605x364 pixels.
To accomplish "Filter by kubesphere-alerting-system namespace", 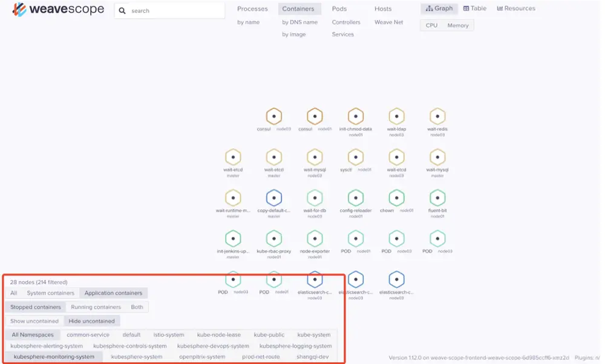I will click(x=47, y=346).
